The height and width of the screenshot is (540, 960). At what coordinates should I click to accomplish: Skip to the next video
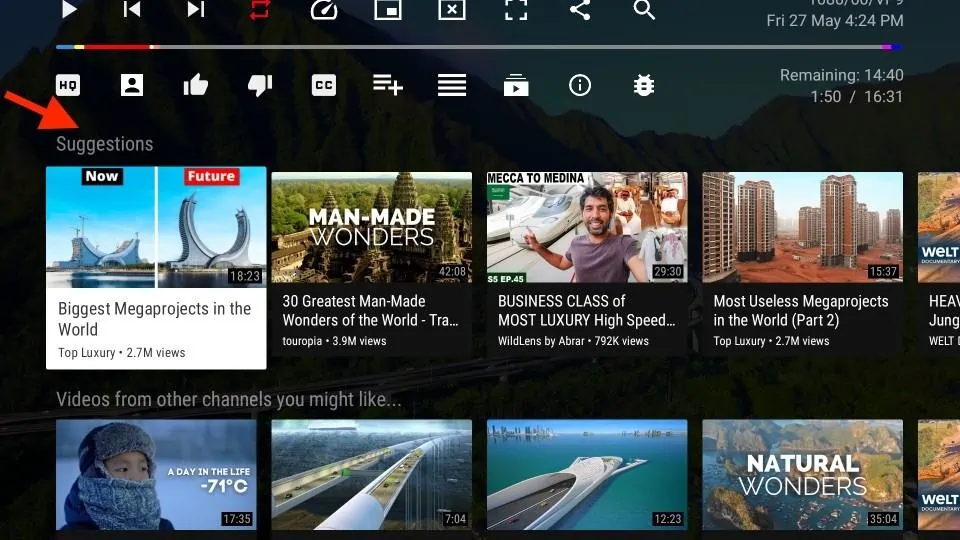(x=196, y=9)
